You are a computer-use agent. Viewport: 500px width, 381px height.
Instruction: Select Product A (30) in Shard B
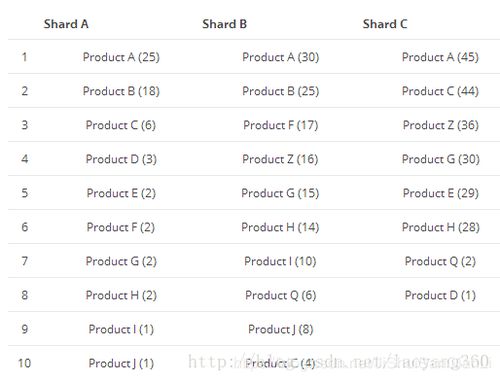281,57
